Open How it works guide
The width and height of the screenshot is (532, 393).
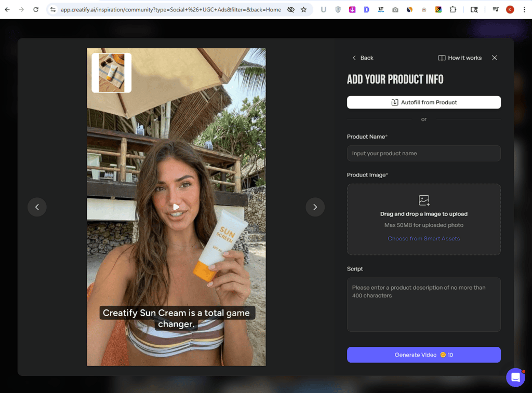click(x=460, y=58)
